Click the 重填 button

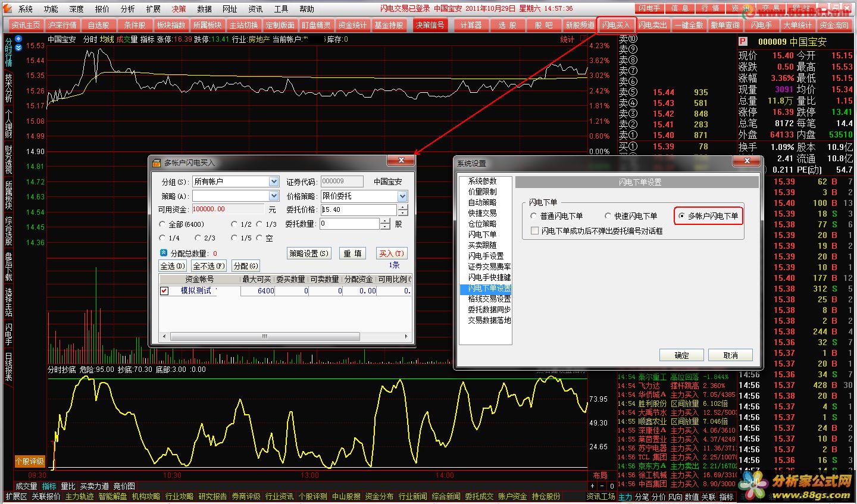pyautogui.click(x=352, y=253)
